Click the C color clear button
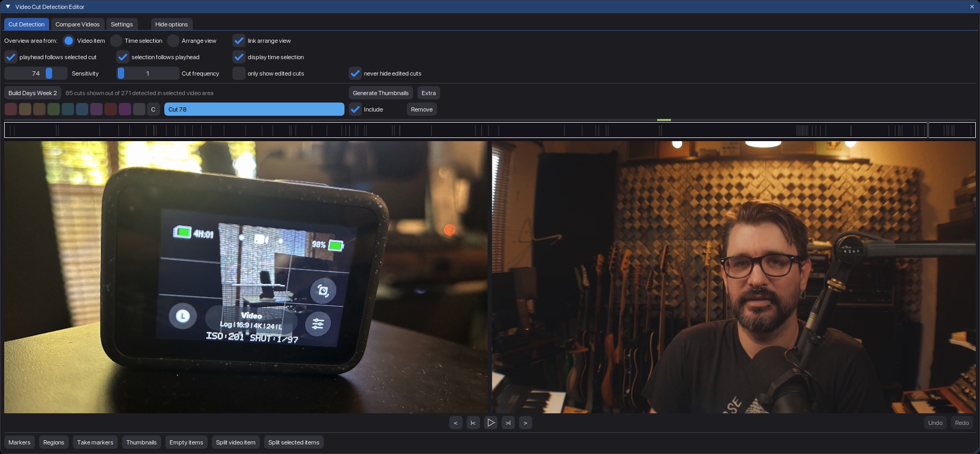The image size is (980, 454). click(x=153, y=109)
